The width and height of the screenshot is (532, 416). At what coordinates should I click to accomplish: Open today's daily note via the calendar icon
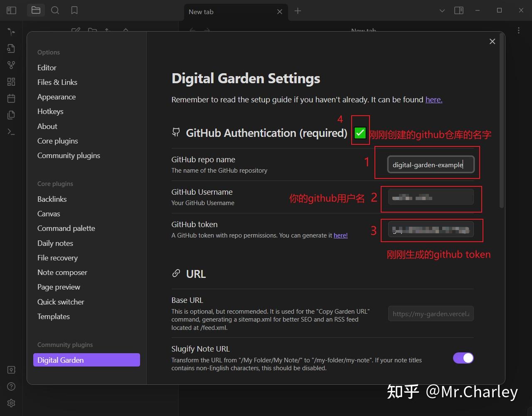click(11, 98)
